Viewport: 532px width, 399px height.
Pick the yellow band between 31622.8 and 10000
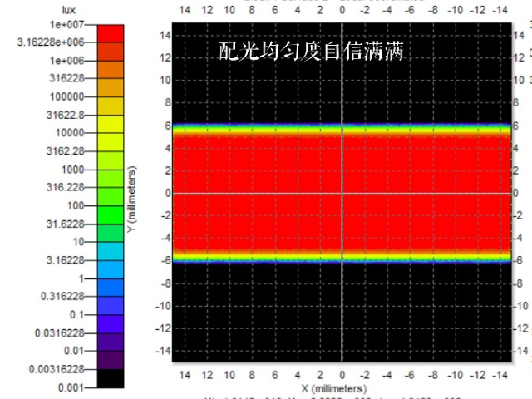click(x=111, y=124)
